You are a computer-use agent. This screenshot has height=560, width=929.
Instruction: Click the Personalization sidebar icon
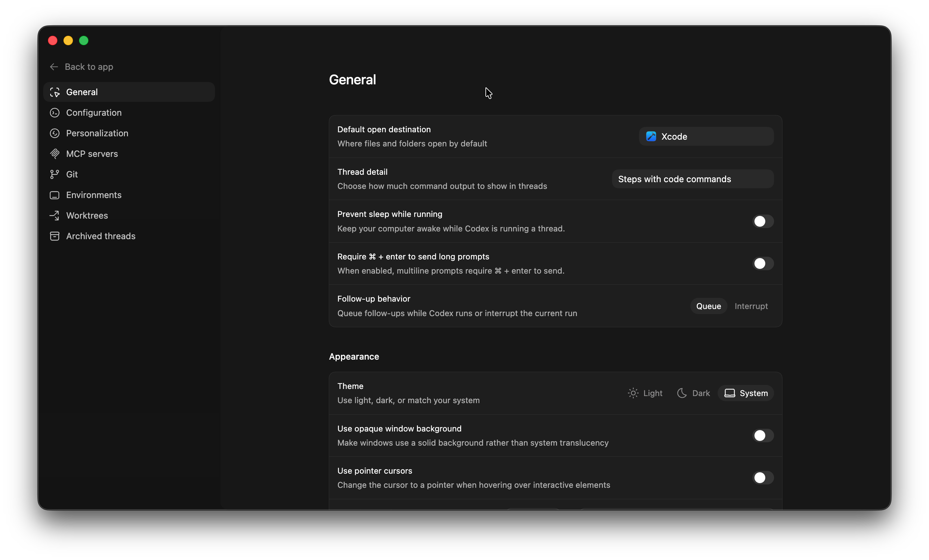coord(55,133)
